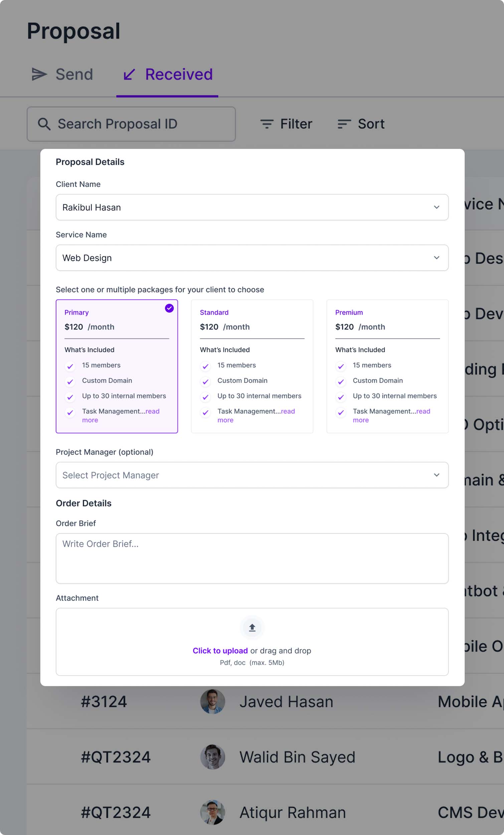Click the Received arrow icon
Viewport: 504px width, 835px height.
[130, 74]
